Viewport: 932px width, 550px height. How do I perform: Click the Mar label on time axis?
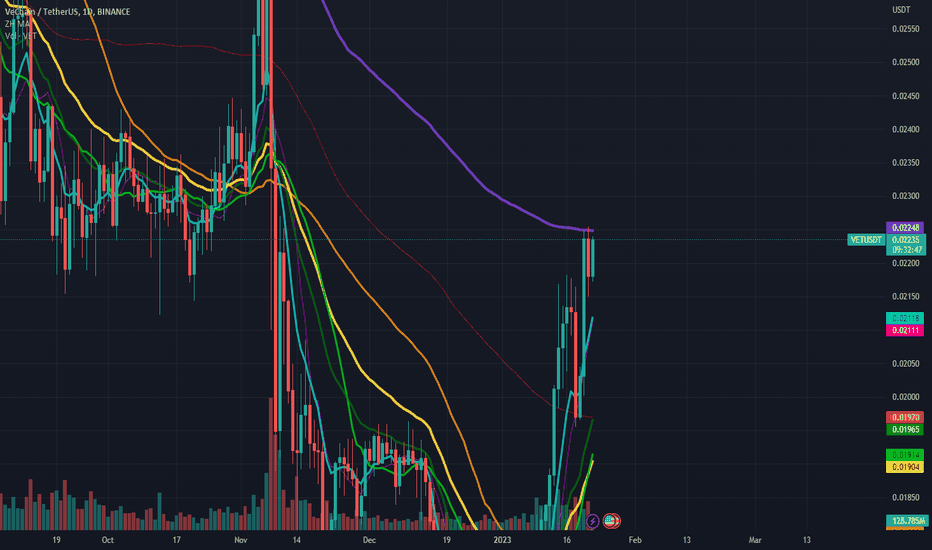click(x=754, y=540)
